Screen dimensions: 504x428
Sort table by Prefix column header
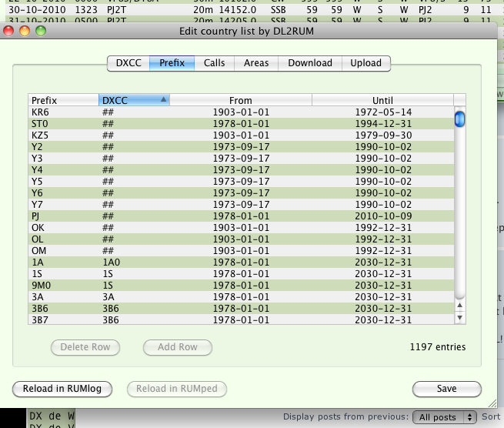(x=63, y=100)
